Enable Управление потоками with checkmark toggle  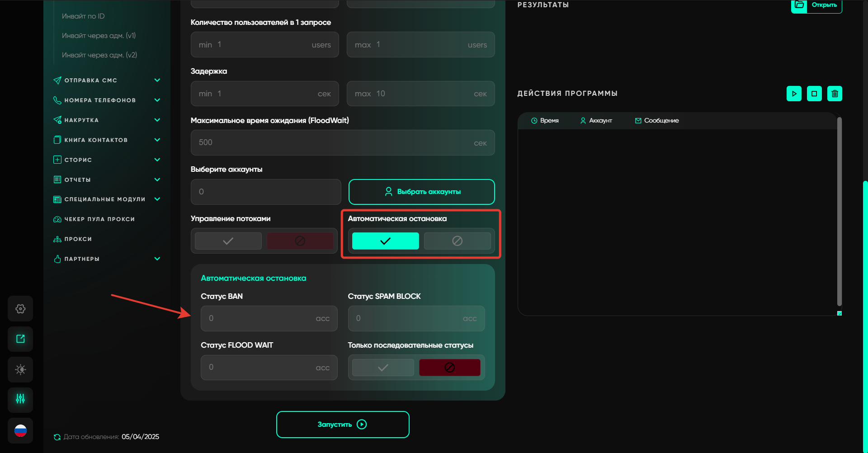pyautogui.click(x=228, y=241)
